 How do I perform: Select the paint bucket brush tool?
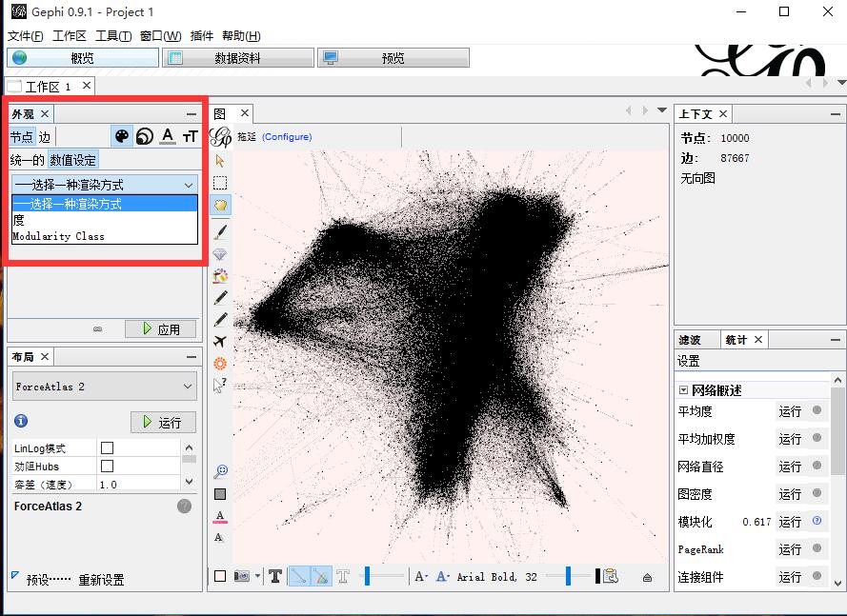[220, 276]
